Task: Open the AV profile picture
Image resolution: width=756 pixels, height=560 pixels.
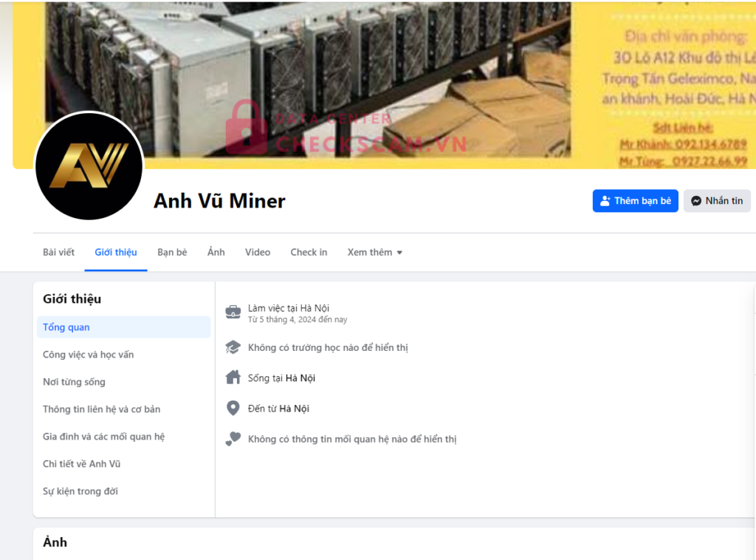Action: coord(89,166)
